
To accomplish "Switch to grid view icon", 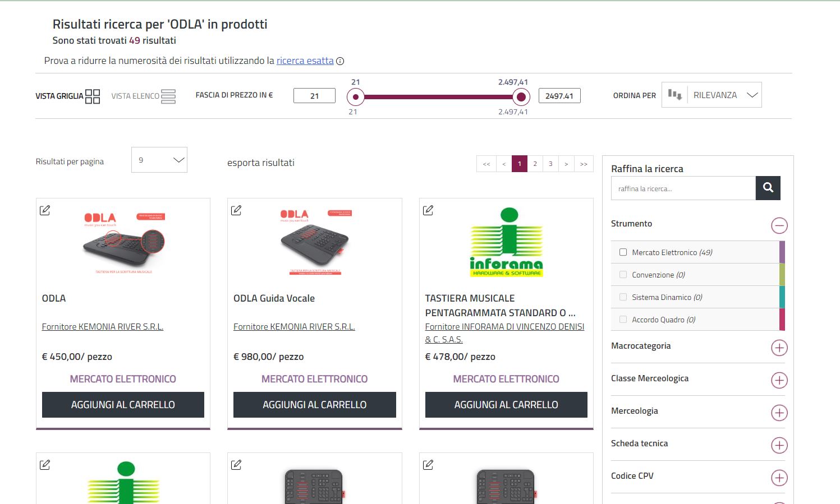I will 93,96.
